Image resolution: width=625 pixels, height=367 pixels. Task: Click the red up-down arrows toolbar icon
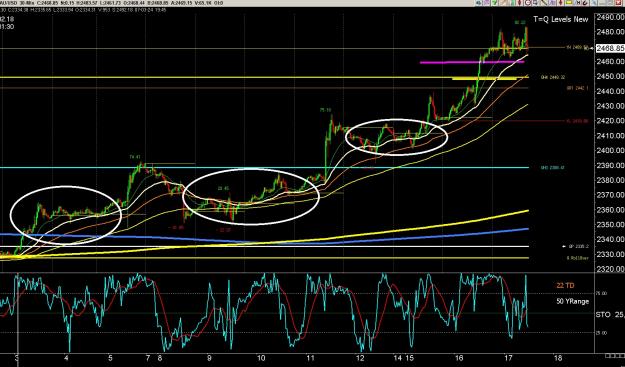coord(519,3)
